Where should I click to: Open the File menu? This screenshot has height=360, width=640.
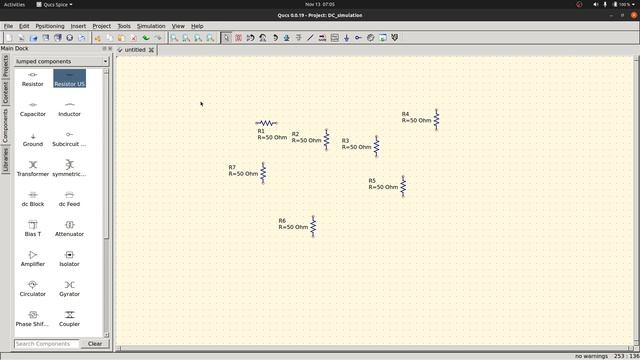tap(8, 26)
